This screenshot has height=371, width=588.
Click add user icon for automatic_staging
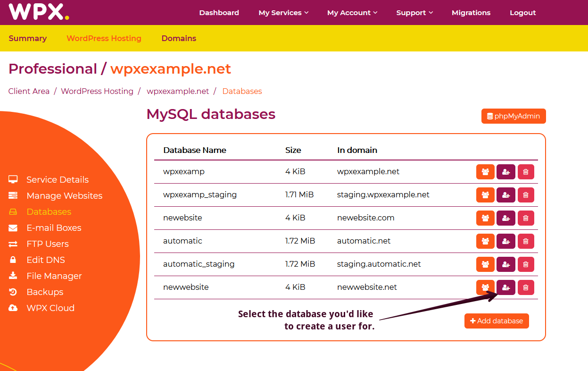[505, 264]
